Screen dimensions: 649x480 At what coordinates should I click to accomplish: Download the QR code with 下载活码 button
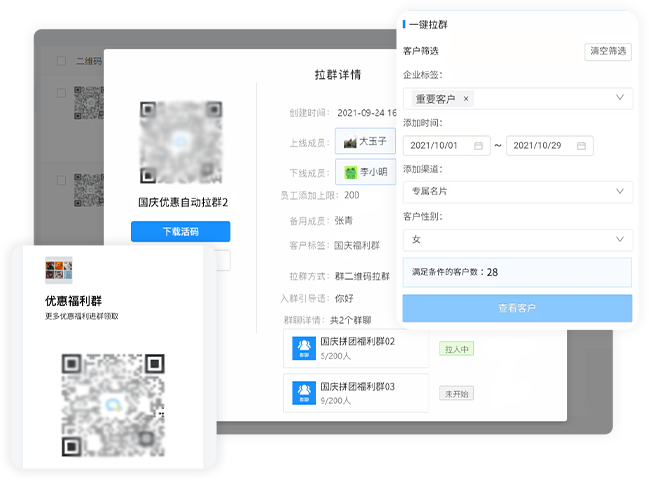click(x=180, y=231)
